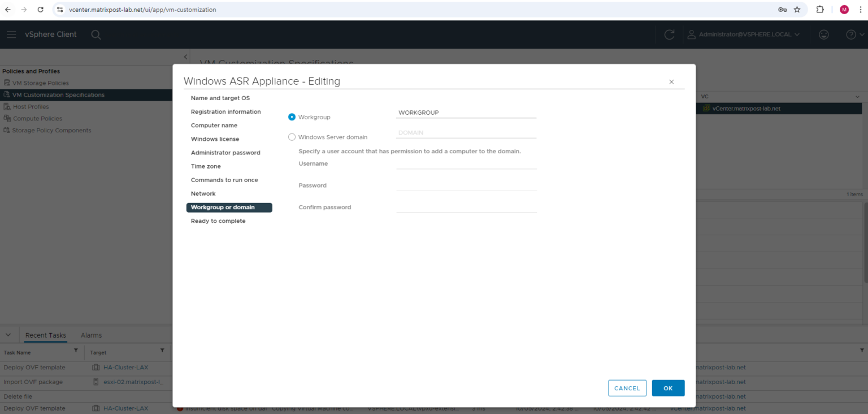
Task: Click OK to save the specification
Action: click(668, 388)
